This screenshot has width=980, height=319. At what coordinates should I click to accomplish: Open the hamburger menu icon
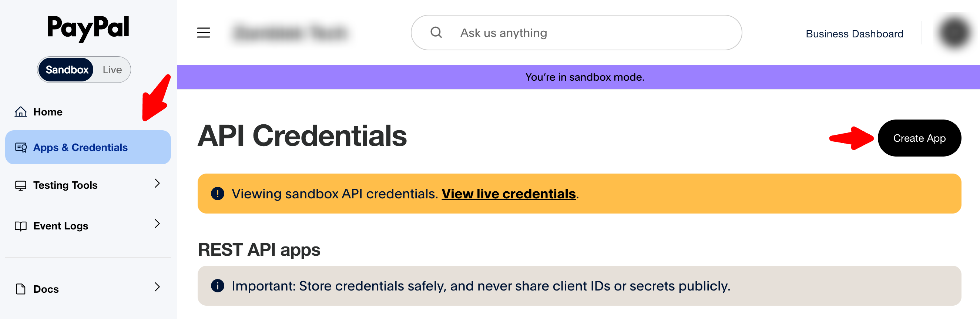pyautogui.click(x=204, y=33)
